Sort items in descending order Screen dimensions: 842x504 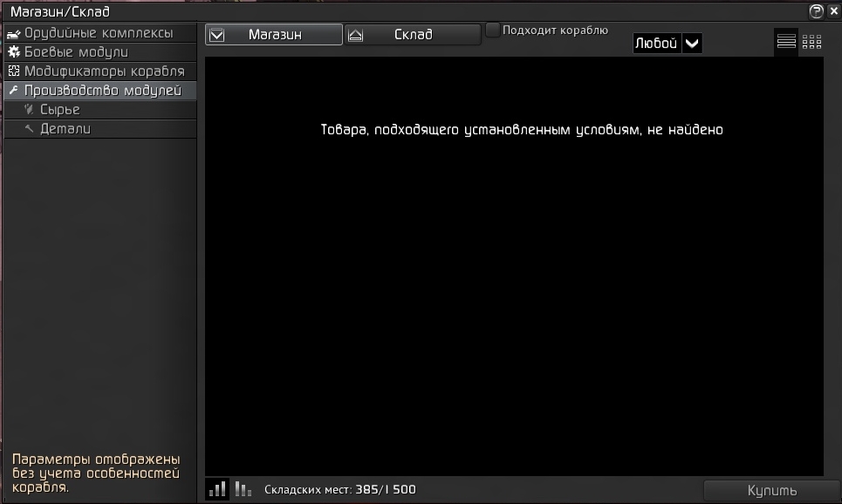click(x=243, y=489)
